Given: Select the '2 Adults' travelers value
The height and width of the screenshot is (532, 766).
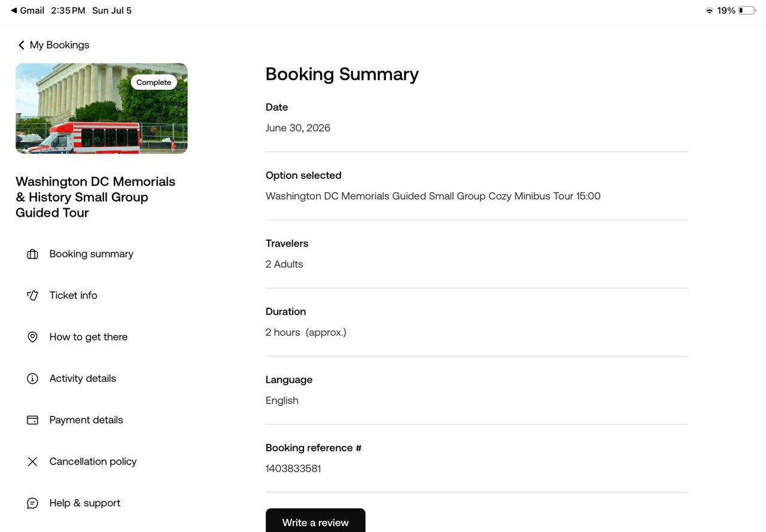Looking at the screenshot, I should click(x=284, y=265).
